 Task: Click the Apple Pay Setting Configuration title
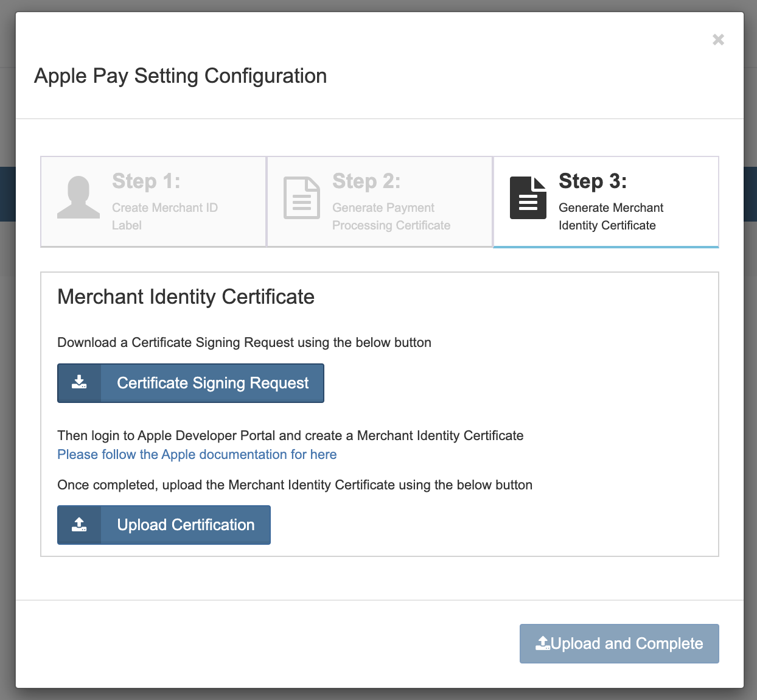point(180,76)
